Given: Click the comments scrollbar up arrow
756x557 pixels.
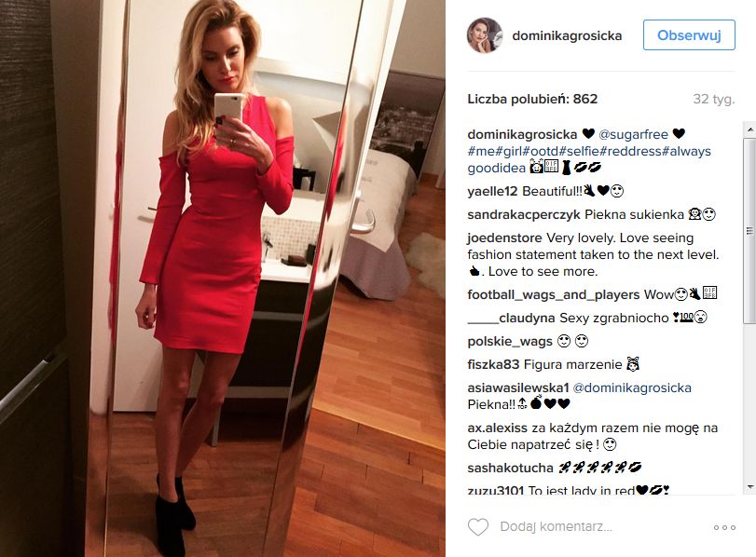Looking at the screenshot, I should (x=749, y=129).
